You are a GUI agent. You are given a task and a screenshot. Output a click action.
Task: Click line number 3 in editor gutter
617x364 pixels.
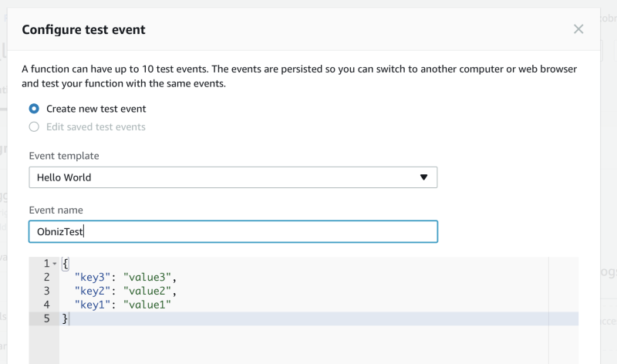[x=46, y=291]
